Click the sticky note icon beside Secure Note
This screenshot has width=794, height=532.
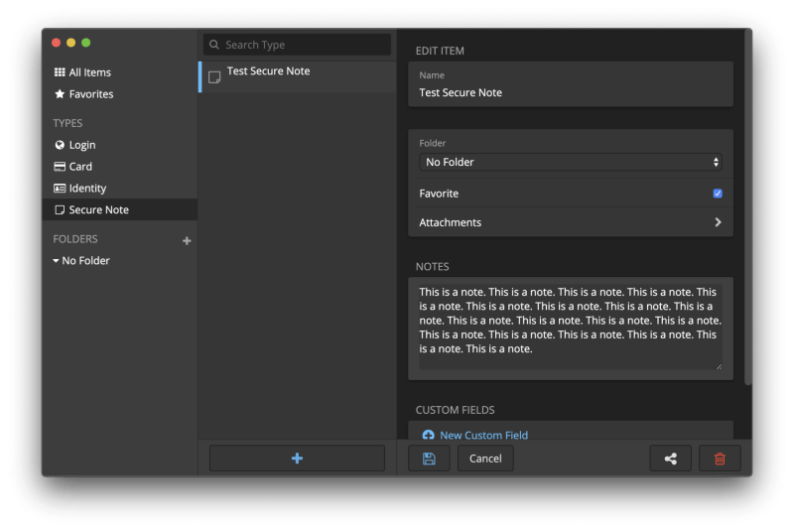pos(60,209)
